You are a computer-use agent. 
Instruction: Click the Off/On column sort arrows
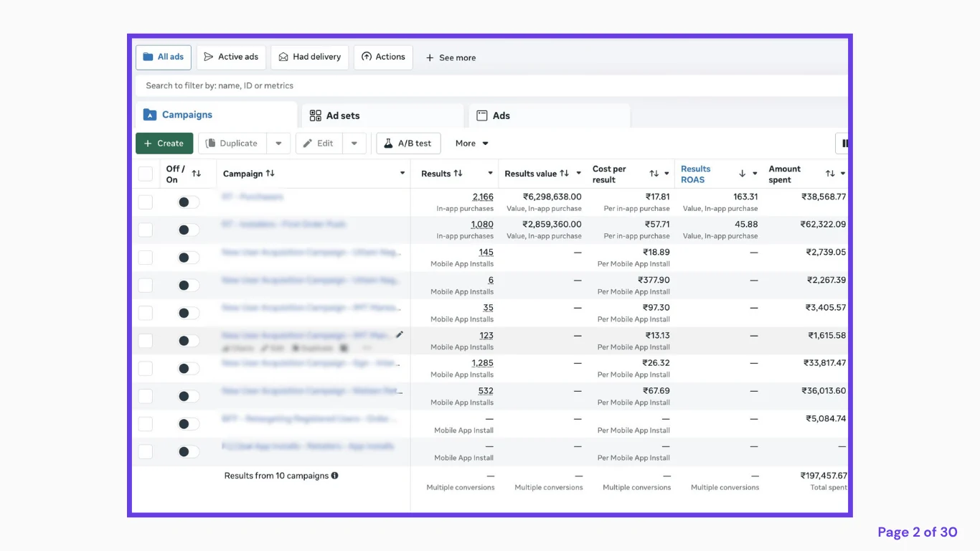[x=197, y=174]
